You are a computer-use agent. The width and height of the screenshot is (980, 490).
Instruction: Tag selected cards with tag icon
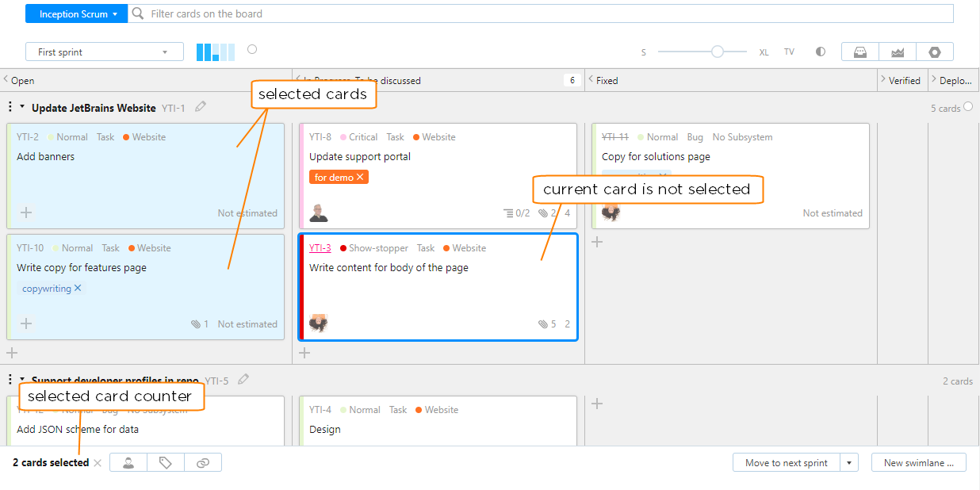166,463
